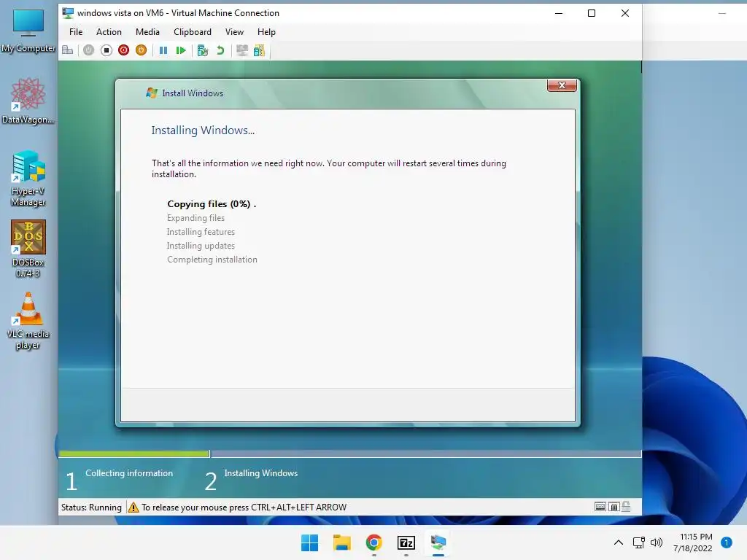Click the green Reset/resume play icon
The width and height of the screenshot is (747, 560).
click(181, 50)
